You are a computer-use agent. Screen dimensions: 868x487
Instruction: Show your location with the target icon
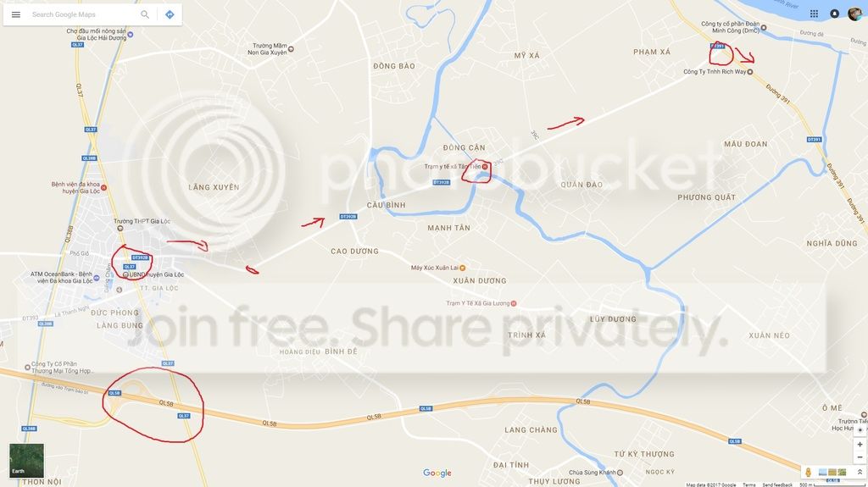click(860, 430)
